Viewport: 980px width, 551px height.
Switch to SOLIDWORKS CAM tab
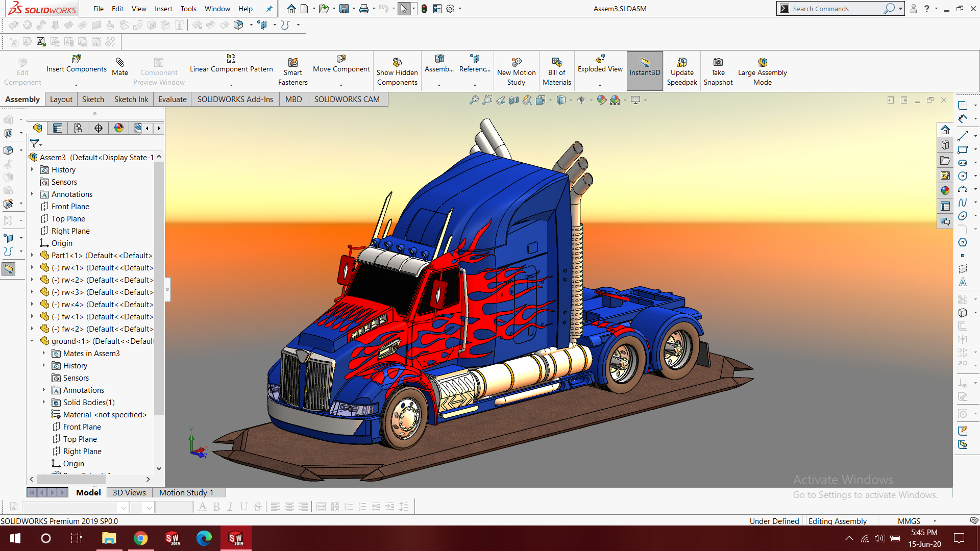347,99
